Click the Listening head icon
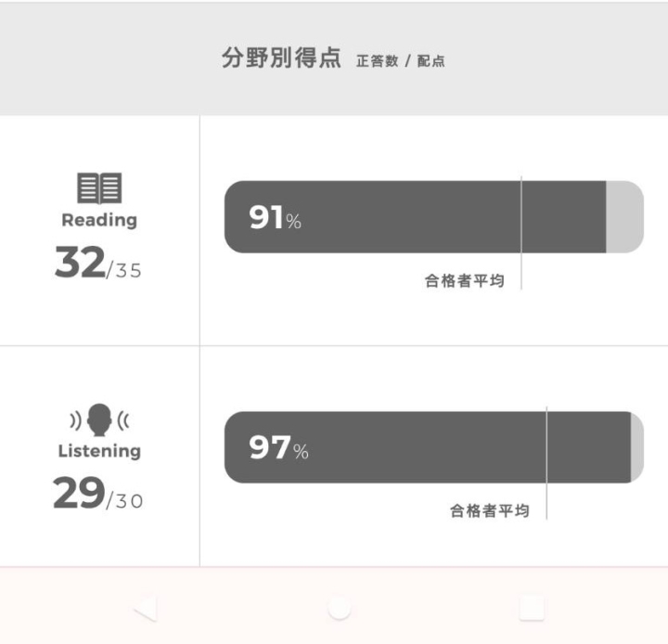 99,419
